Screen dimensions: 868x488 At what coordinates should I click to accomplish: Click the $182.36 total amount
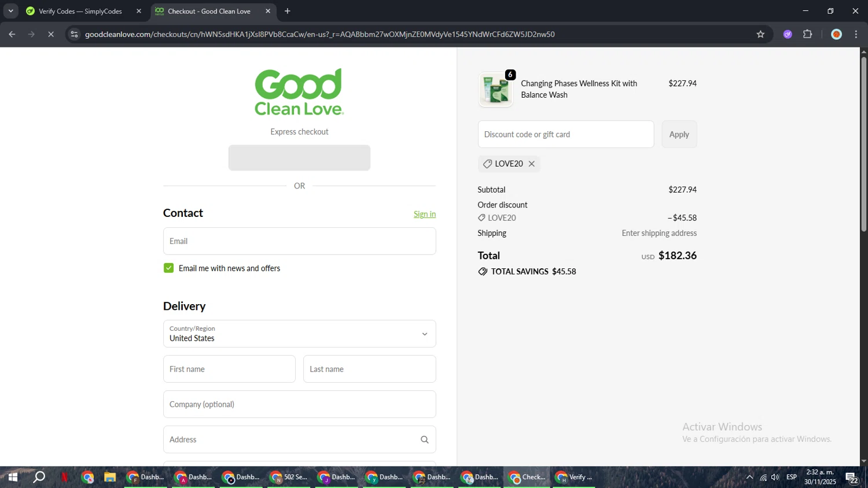click(678, 256)
